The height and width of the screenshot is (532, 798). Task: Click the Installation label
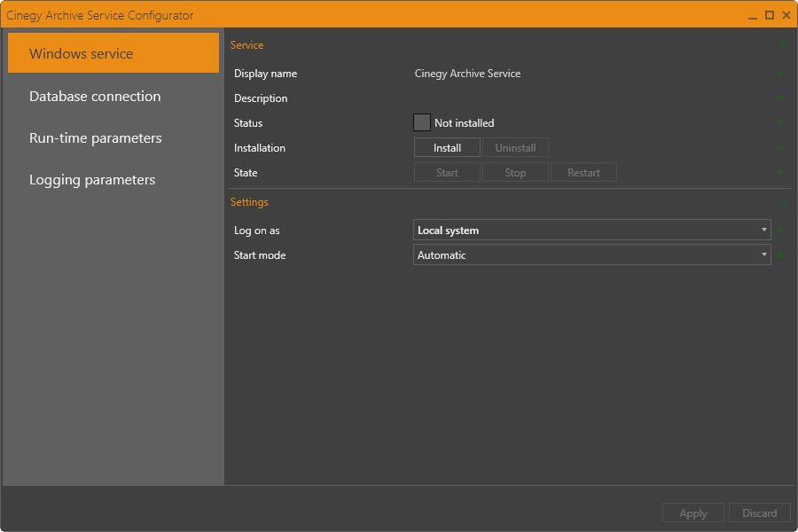[260, 148]
